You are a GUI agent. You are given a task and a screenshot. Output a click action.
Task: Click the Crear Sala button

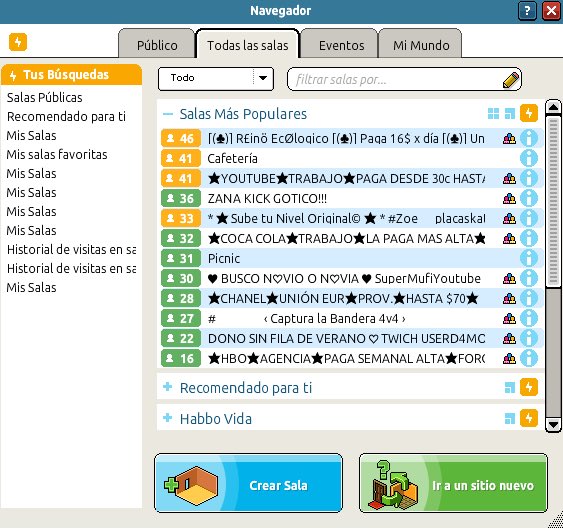[x=248, y=483]
